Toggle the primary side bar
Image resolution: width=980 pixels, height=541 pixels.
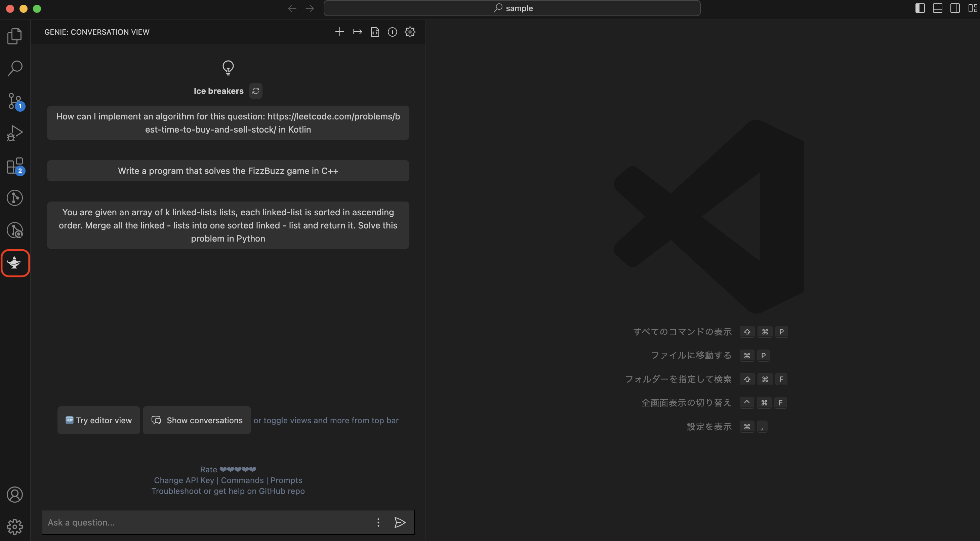click(920, 8)
